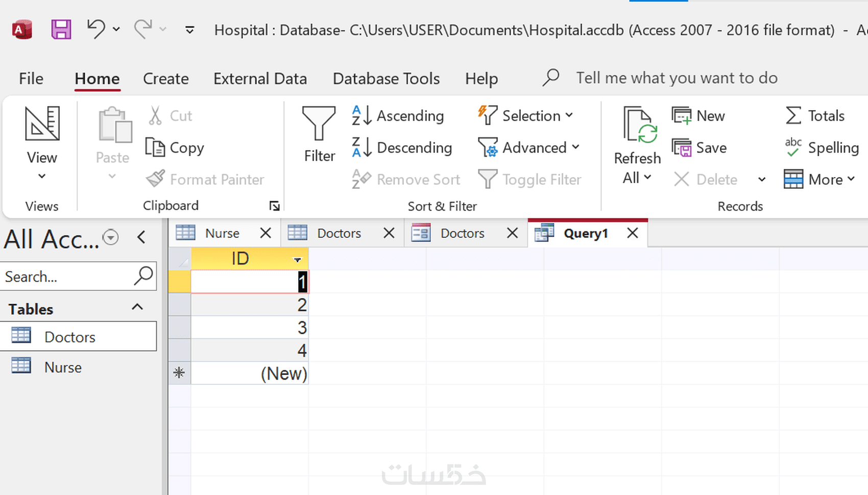Screen dimensions: 868x495
Task: Sort records in Descending order
Action: tap(402, 147)
